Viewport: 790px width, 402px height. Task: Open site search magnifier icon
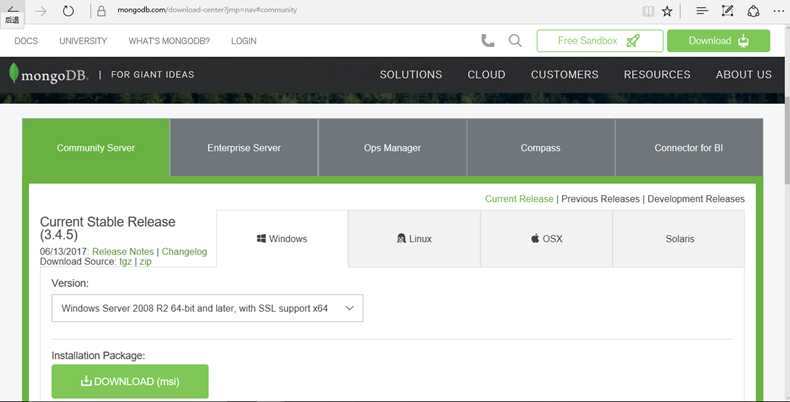pos(515,41)
